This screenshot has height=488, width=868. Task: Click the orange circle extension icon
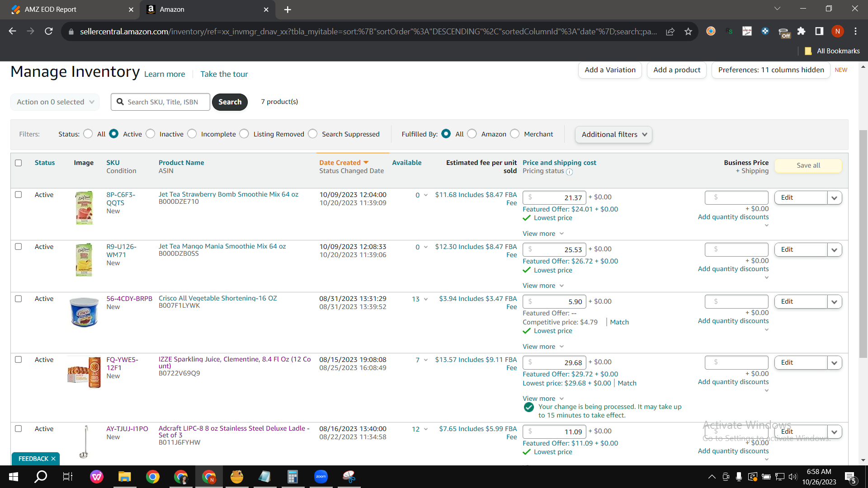coord(711,31)
